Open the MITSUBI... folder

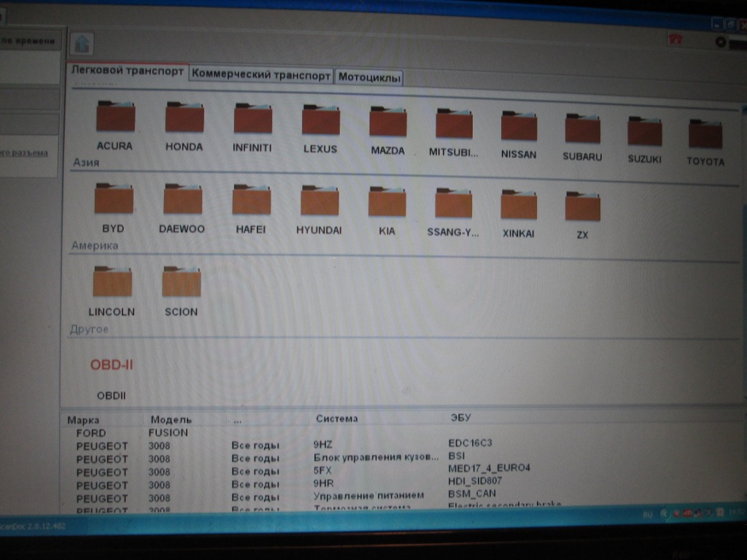point(453,133)
